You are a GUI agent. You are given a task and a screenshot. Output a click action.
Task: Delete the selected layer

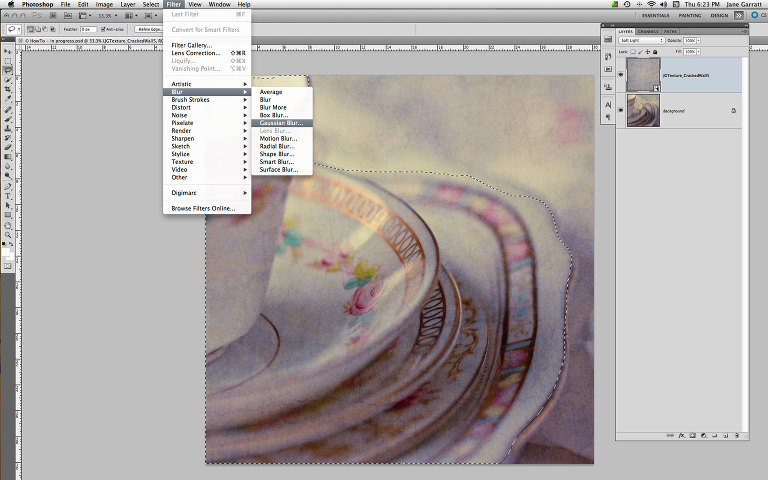tap(737, 435)
